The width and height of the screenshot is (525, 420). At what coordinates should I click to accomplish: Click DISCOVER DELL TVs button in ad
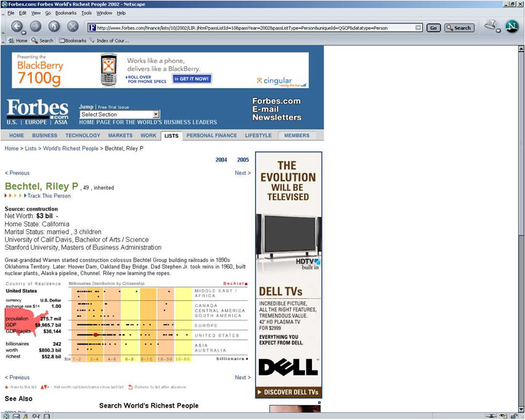[x=288, y=392]
